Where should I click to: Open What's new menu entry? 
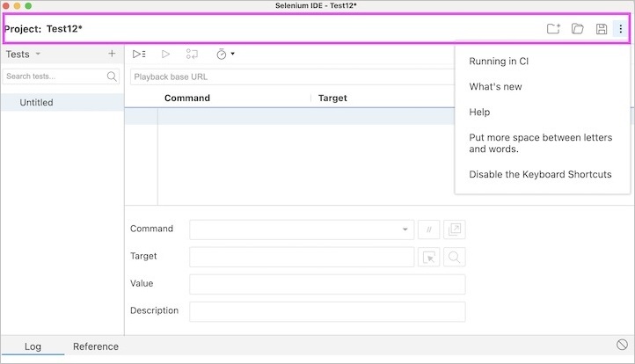[495, 87]
